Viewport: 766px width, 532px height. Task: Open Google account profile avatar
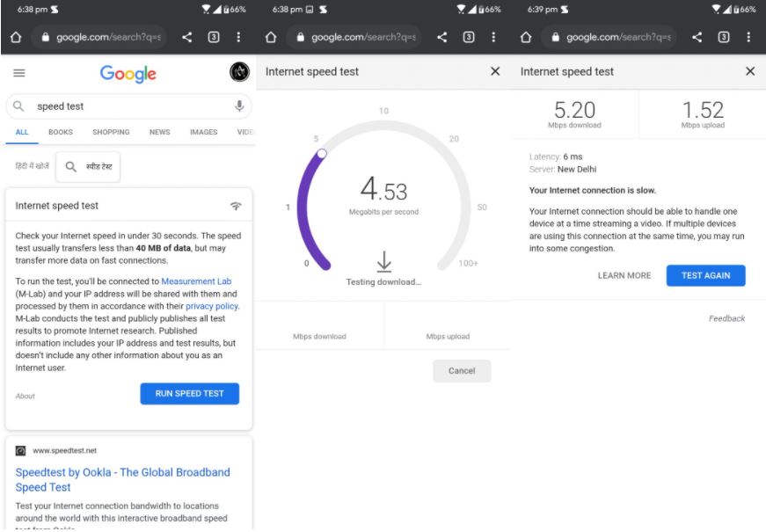239,72
